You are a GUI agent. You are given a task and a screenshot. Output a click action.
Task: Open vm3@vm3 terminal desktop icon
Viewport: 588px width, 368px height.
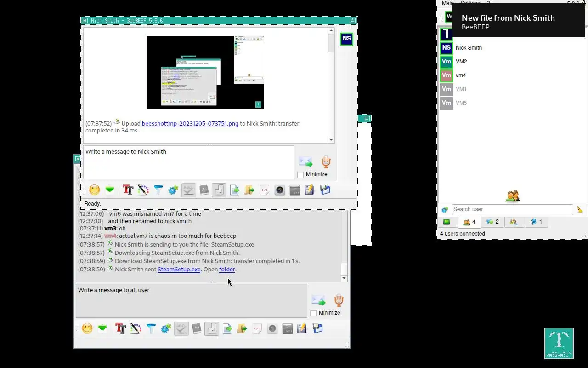click(559, 343)
